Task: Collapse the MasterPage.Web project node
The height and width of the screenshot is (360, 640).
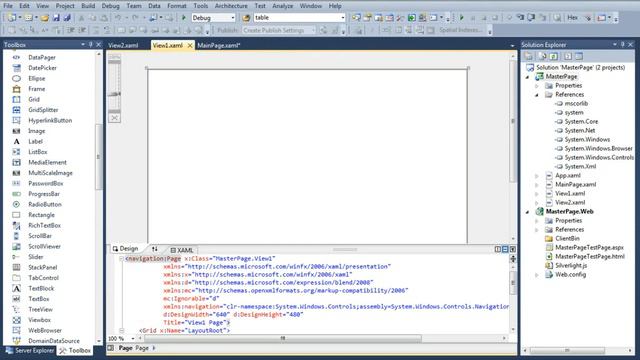Action: coord(527,212)
